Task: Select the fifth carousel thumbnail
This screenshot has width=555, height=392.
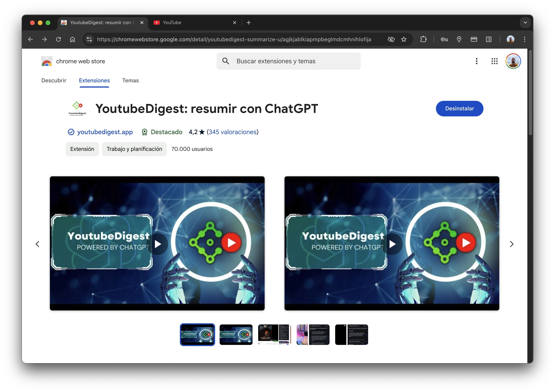Action: tap(352, 335)
